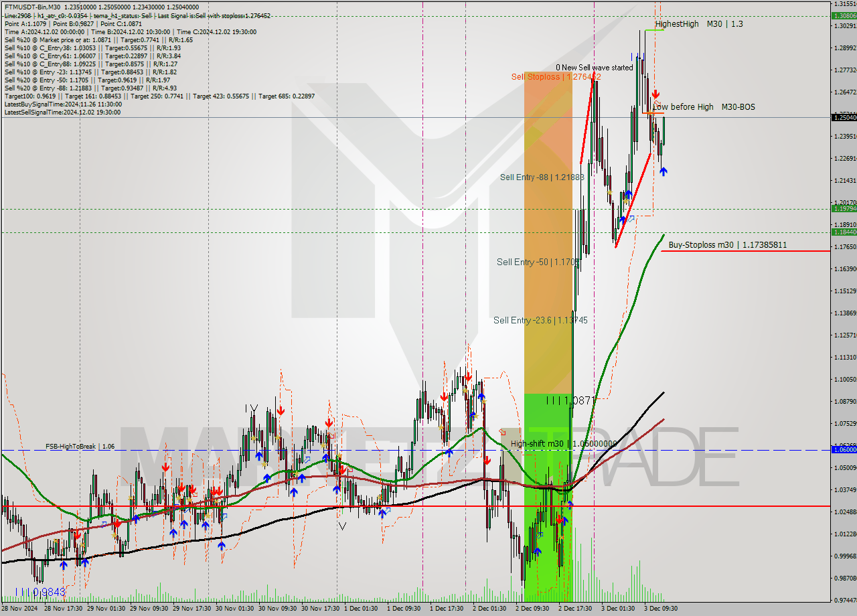The height and width of the screenshot is (616, 857).
Task: Click the 1.01228 price axis value
Action: (x=845, y=534)
